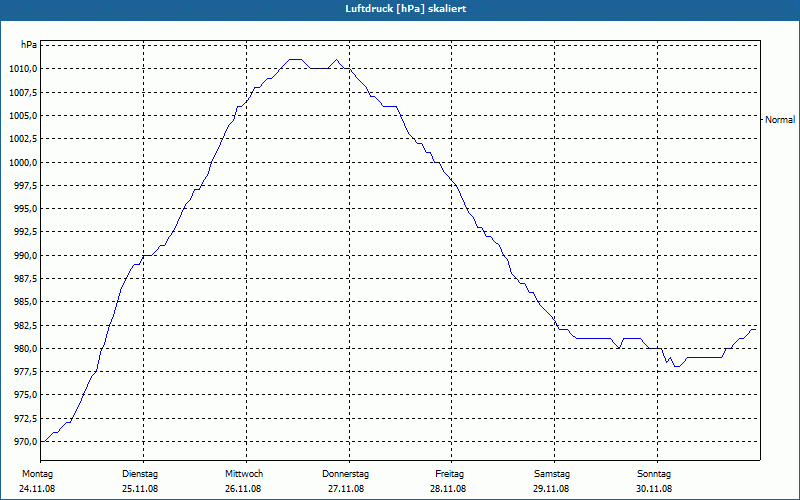Select the 1007,5 axis value
This screenshot has width=800, height=500.
(x=23, y=92)
